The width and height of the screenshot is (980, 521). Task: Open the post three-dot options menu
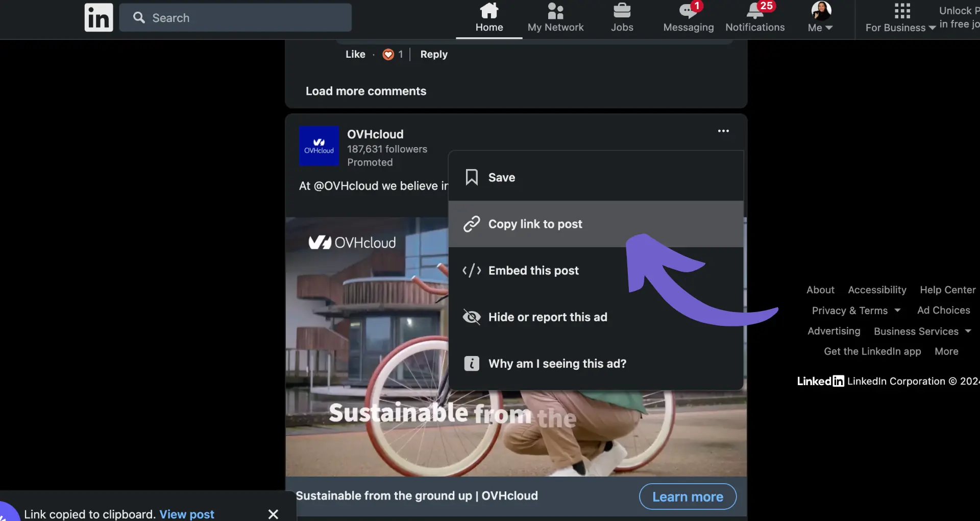723,131
